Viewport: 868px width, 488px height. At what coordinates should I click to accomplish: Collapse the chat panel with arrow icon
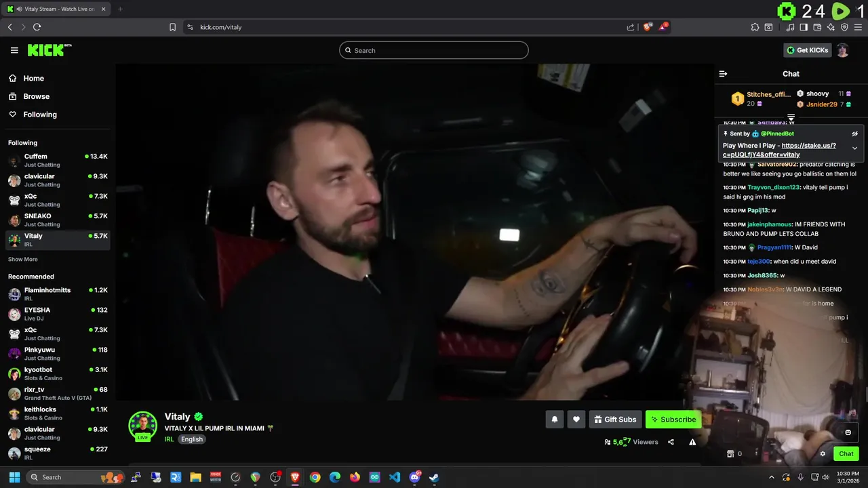(x=723, y=74)
